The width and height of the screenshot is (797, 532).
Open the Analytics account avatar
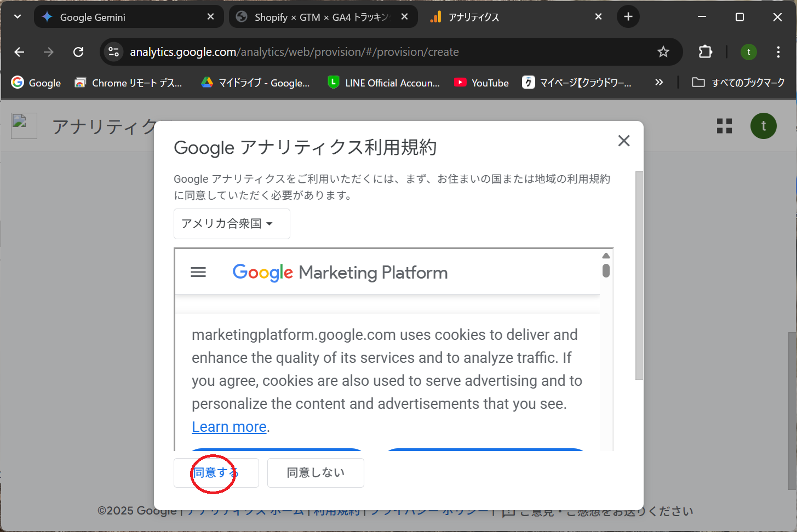(764, 126)
